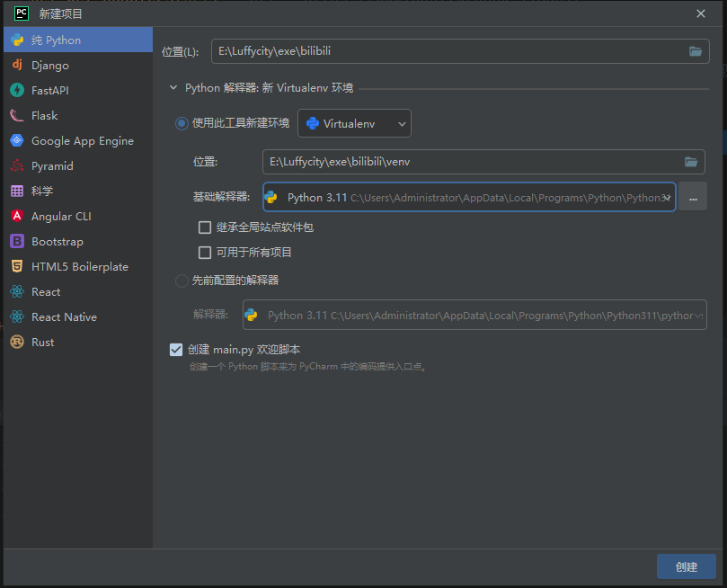Image resolution: width=727 pixels, height=588 pixels.
Task: Open the 基础解释器 Python 3.11 dropdown
Action: point(469,197)
